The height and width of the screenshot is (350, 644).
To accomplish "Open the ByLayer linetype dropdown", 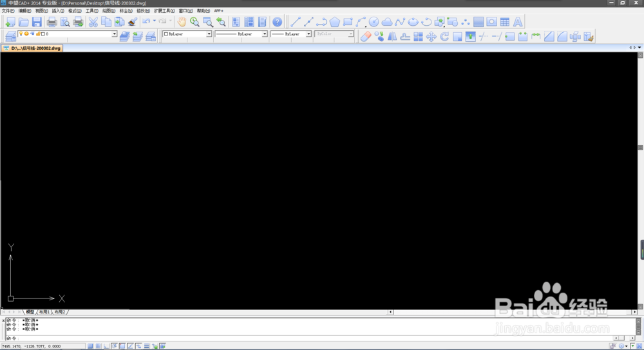I will pyautogui.click(x=265, y=34).
